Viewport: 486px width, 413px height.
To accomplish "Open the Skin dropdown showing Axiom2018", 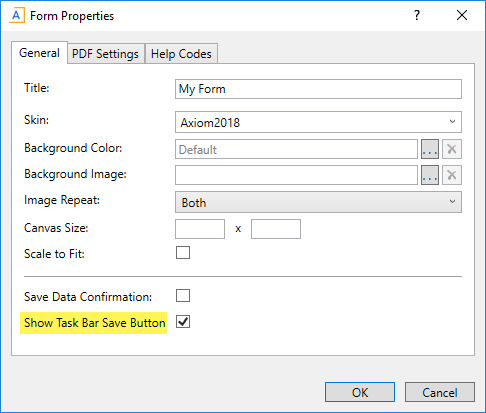I will coord(318,122).
